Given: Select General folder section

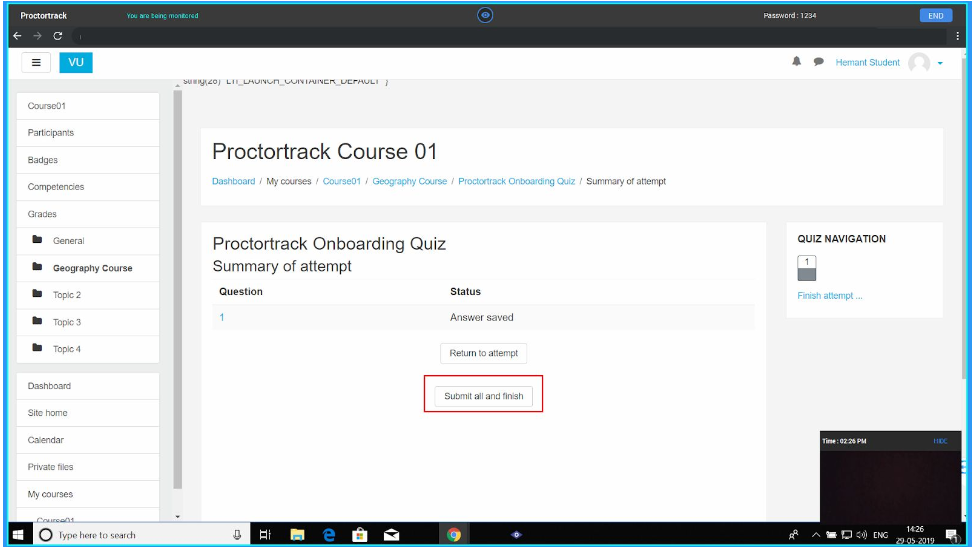Looking at the screenshot, I should 88,240.
